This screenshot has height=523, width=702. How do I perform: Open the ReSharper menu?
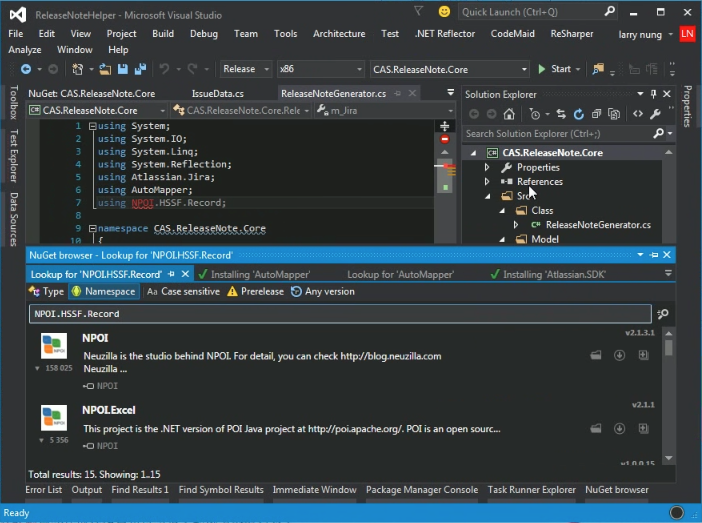(x=572, y=34)
